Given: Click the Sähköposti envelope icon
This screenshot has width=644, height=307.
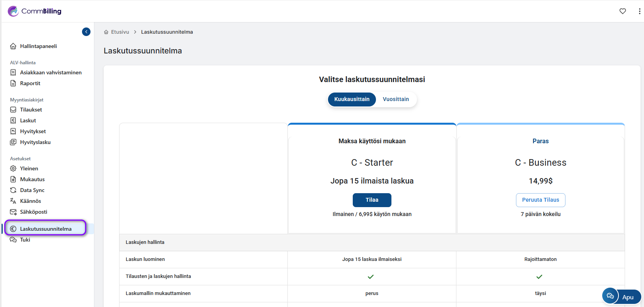Looking at the screenshot, I should [13, 212].
